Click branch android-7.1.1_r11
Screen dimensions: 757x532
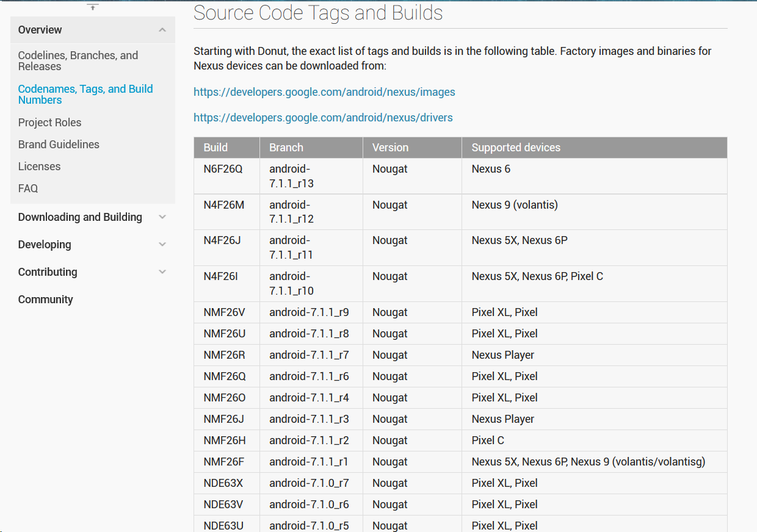pos(291,248)
